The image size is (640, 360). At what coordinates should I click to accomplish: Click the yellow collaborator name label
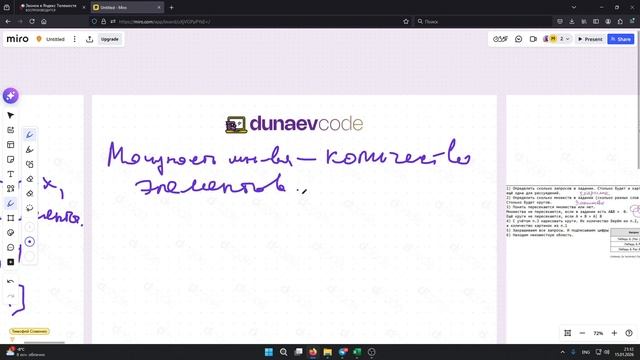(x=29, y=331)
